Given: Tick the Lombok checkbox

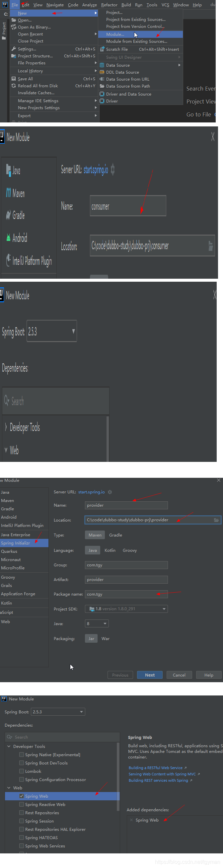Looking at the screenshot, I should tap(22, 771).
